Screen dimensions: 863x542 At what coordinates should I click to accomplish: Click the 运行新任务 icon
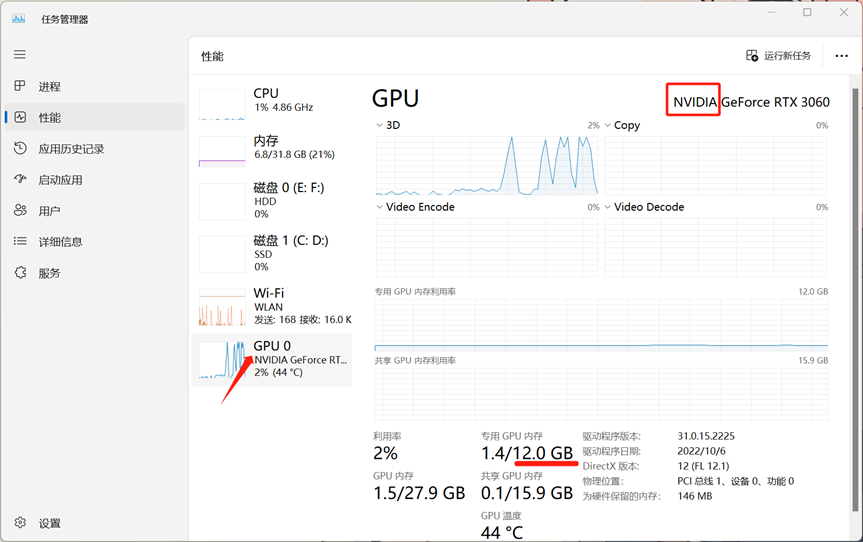click(752, 56)
